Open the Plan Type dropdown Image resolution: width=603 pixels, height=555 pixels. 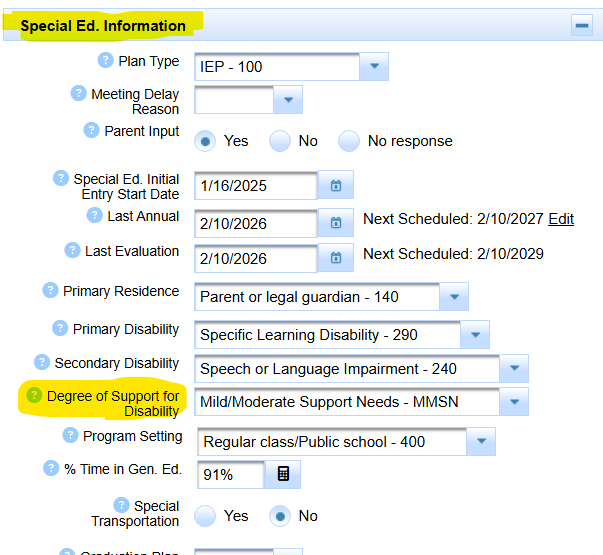pyautogui.click(x=374, y=67)
